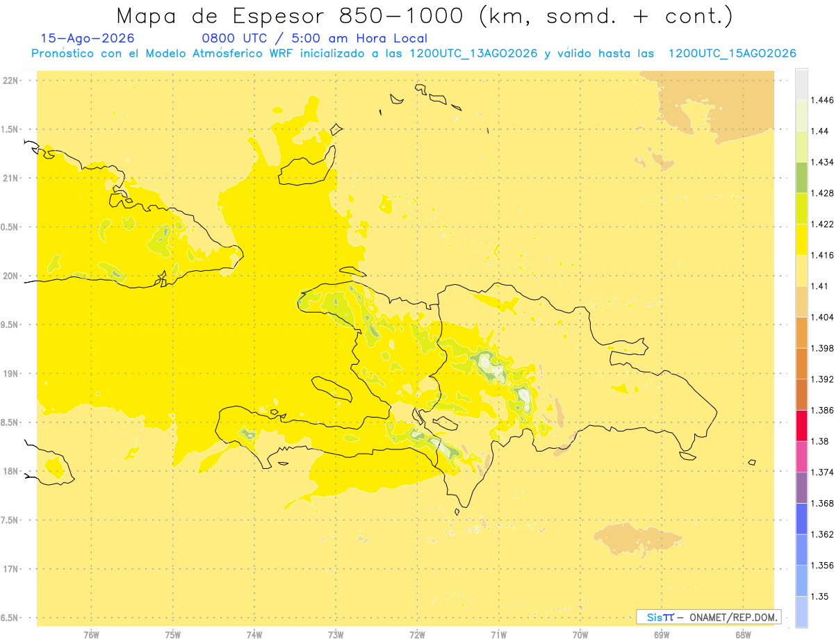The image size is (834, 644).
Task: Pick the bright yellow swatch between 1.416 and 1.422
Action: point(801,239)
